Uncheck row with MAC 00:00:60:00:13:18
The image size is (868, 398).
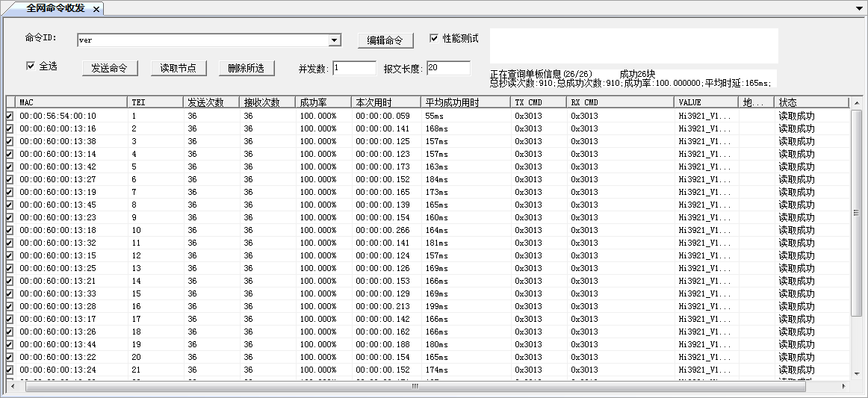(x=10, y=230)
